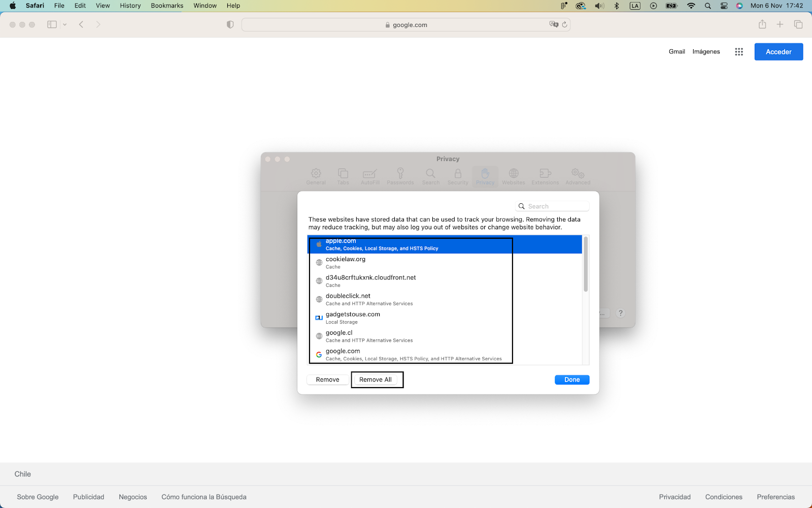Open the Share icon in Safari toolbar
The image size is (812, 508).
(762, 24)
